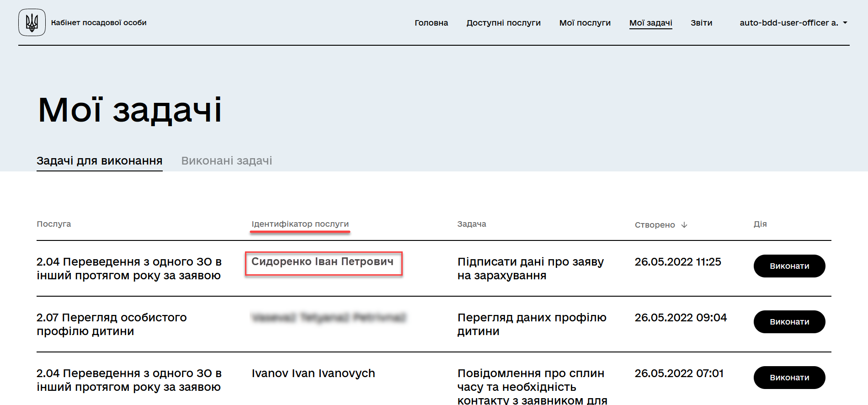Switch to Виконані задачі tab

227,161
